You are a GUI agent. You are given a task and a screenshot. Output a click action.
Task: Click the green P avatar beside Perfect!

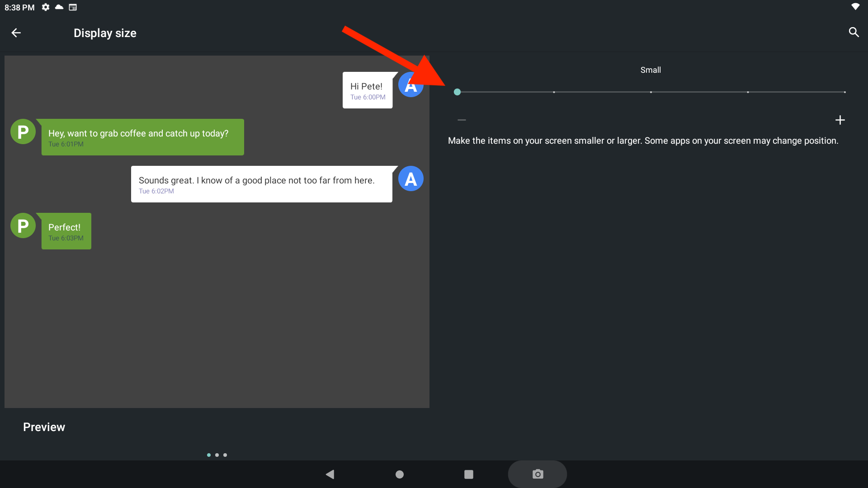pyautogui.click(x=23, y=225)
